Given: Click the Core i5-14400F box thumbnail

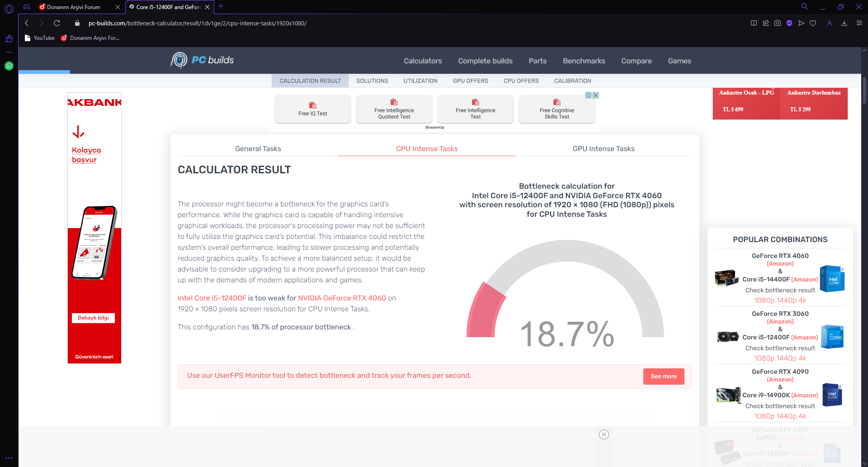Looking at the screenshot, I should [832, 279].
